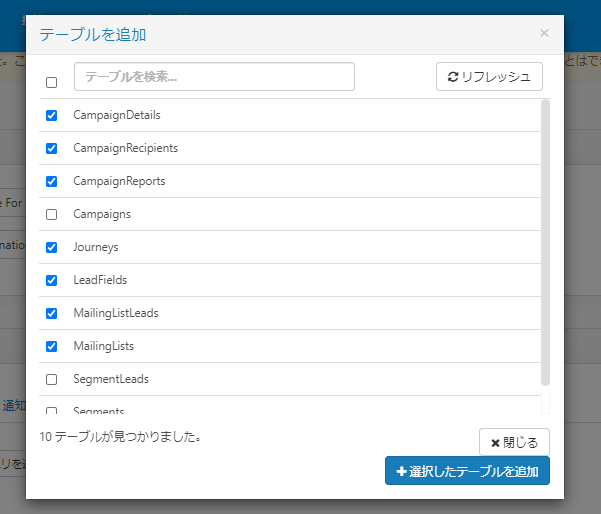Uncheck the LeadFields checkbox
601x514 pixels.
[52, 280]
